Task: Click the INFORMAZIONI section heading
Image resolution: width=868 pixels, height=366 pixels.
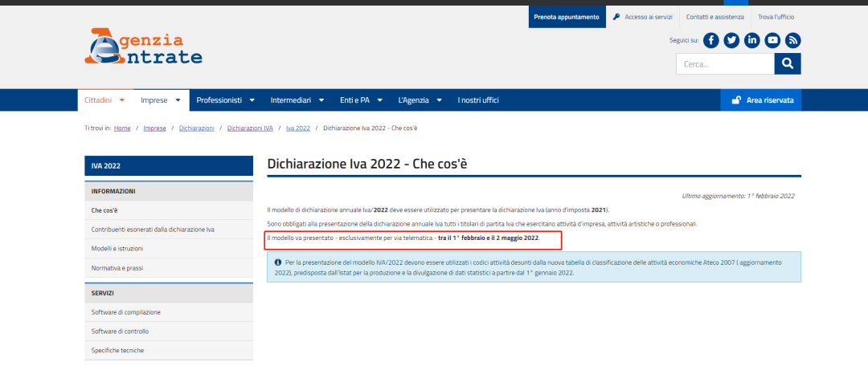Action: tap(169, 191)
